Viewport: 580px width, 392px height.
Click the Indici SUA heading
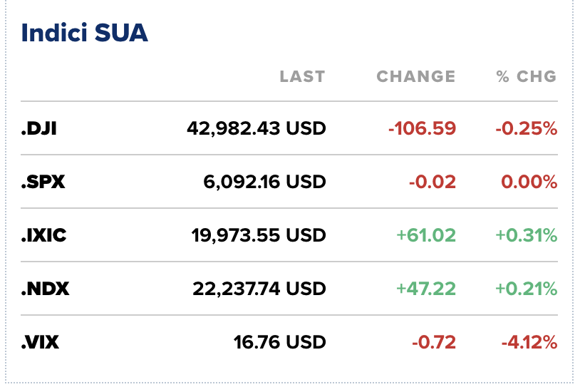pos(84,33)
